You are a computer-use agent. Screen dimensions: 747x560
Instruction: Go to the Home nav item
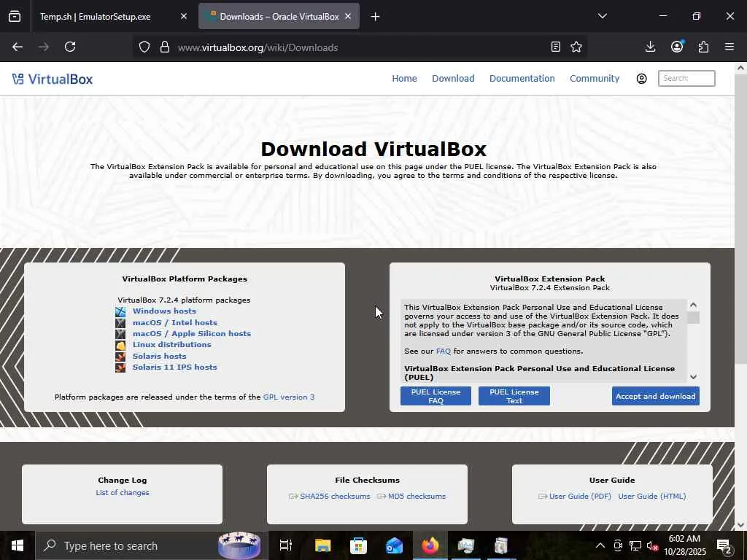(x=404, y=79)
